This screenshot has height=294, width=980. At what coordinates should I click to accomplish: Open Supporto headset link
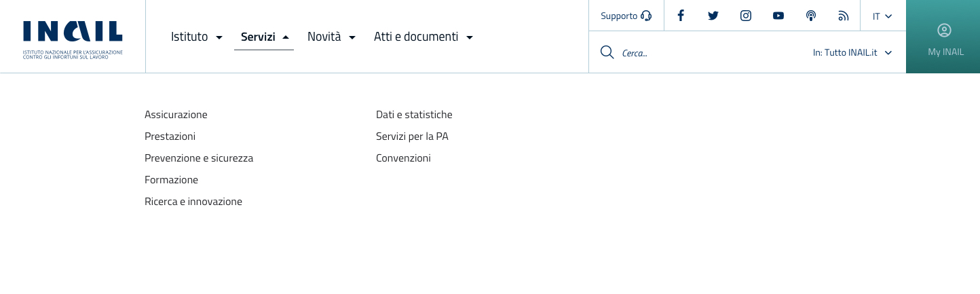pyautogui.click(x=626, y=16)
